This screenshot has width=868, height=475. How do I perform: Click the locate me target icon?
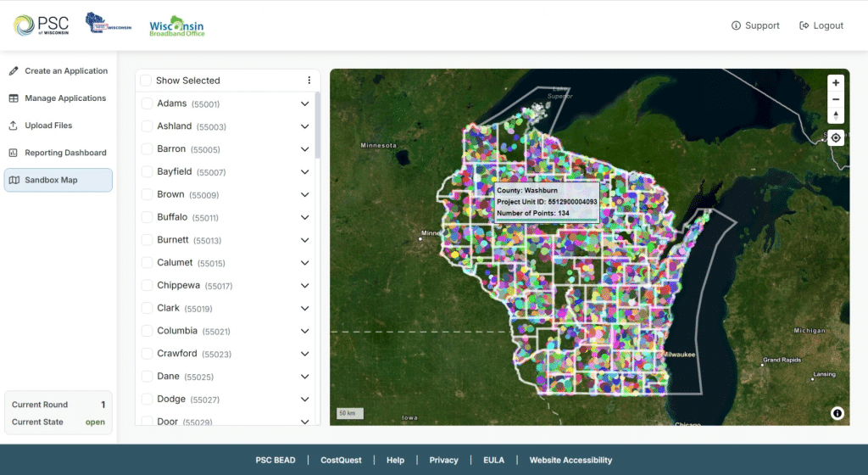coord(836,138)
